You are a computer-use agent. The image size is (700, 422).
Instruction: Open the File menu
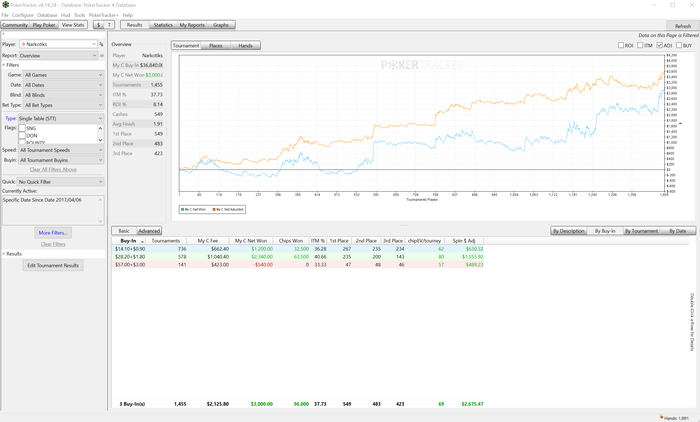(x=5, y=15)
